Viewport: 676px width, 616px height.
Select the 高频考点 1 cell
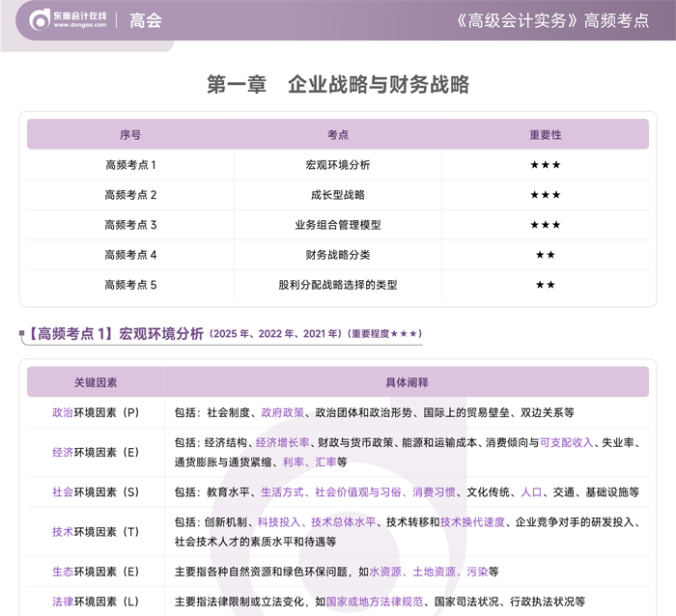130,165
